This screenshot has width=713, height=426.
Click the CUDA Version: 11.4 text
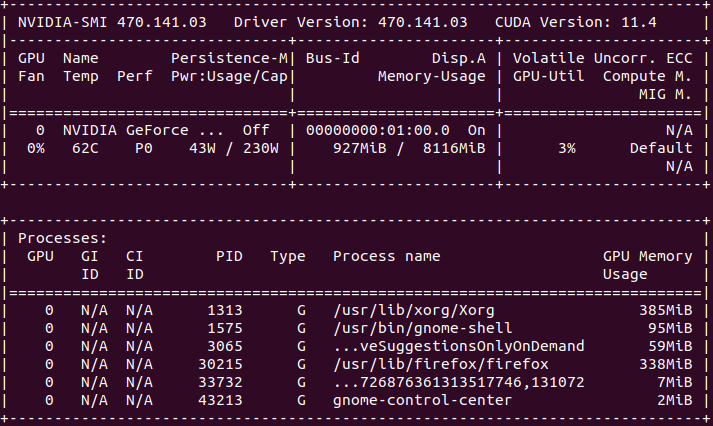pos(576,22)
